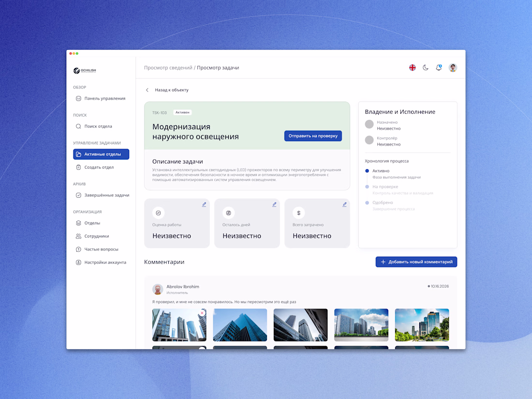Click the Настройки аккаунта user icon
This screenshot has width=532, height=399.
click(x=78, y=262)
